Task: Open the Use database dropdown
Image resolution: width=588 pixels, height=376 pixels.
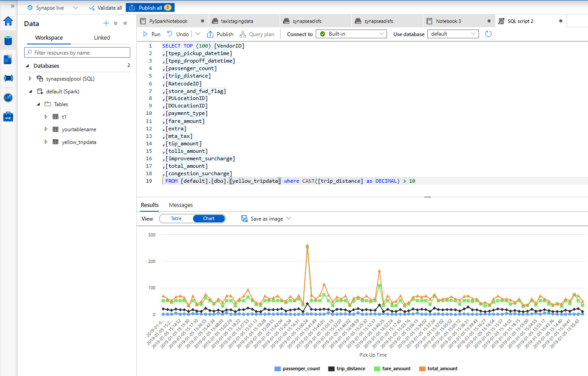Action: [453, 34]
